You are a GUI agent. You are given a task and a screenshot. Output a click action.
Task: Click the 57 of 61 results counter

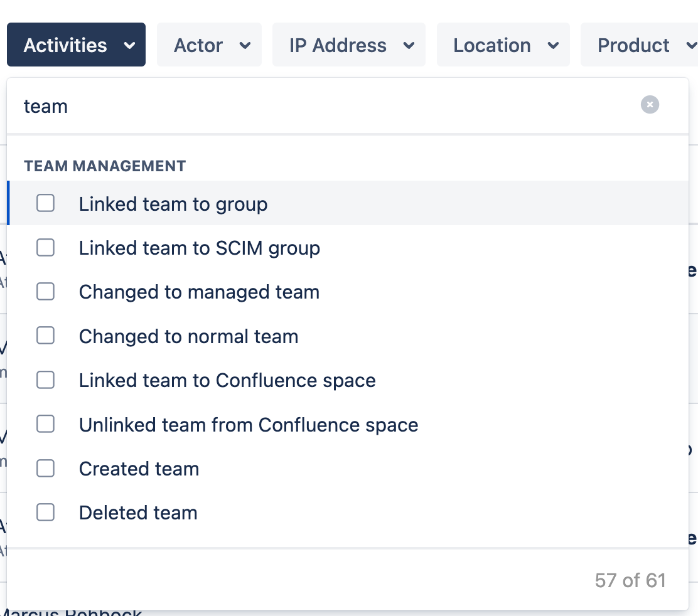(x=630, y=580)
